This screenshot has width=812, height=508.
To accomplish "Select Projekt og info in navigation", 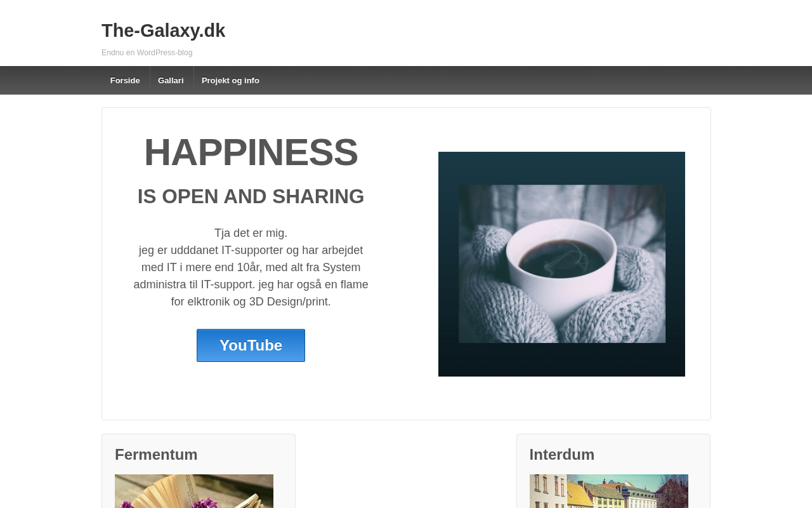I will tap(230, 81).
